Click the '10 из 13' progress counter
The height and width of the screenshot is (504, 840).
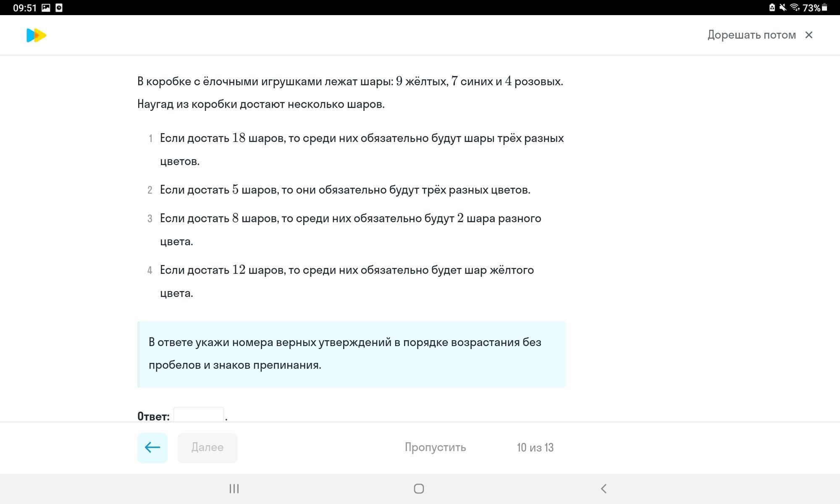(535, 448)
